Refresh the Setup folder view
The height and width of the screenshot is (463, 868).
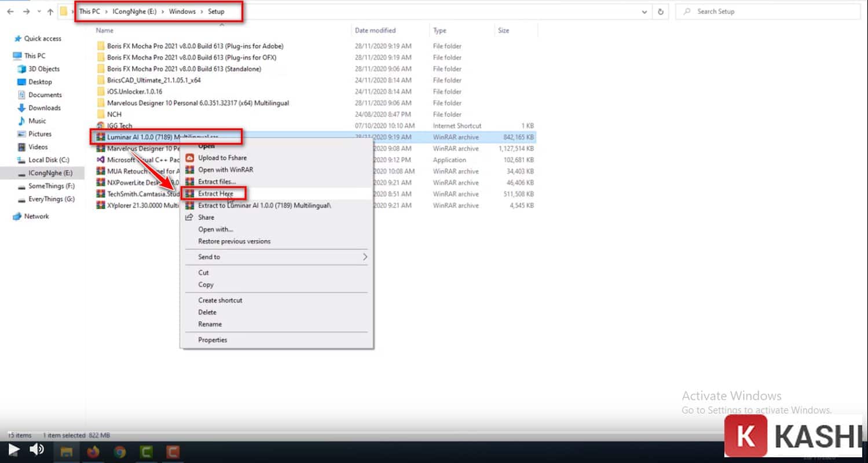click(x=661, y=12)
